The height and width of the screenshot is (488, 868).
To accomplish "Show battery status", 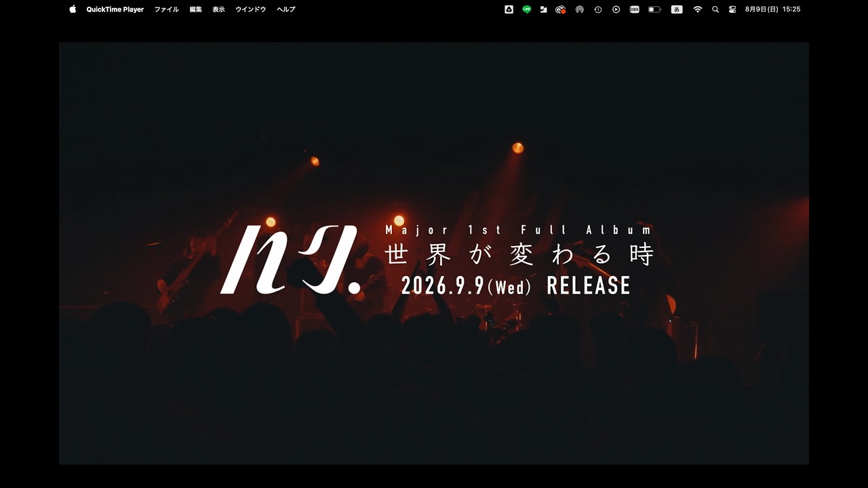I will click(x=654, y=9).
